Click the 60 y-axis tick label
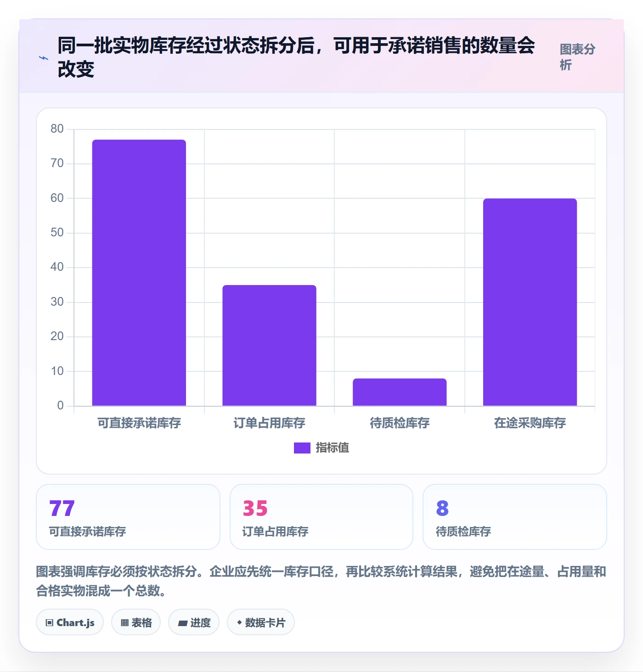 57,198
